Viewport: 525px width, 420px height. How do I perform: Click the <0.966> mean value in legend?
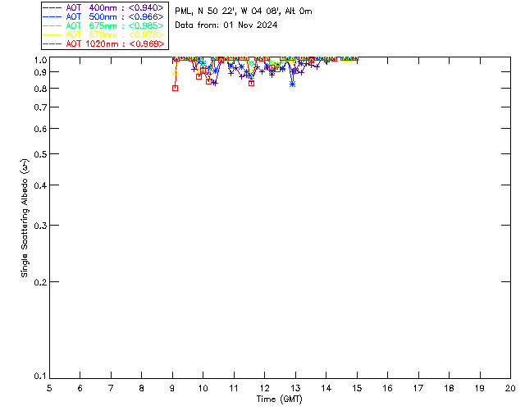click(x=146, y=16)
